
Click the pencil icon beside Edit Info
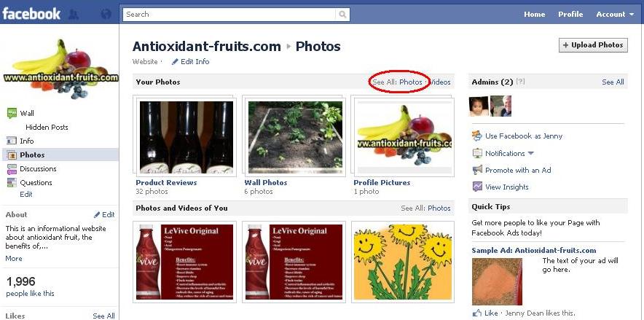click(x=175, y=62)
